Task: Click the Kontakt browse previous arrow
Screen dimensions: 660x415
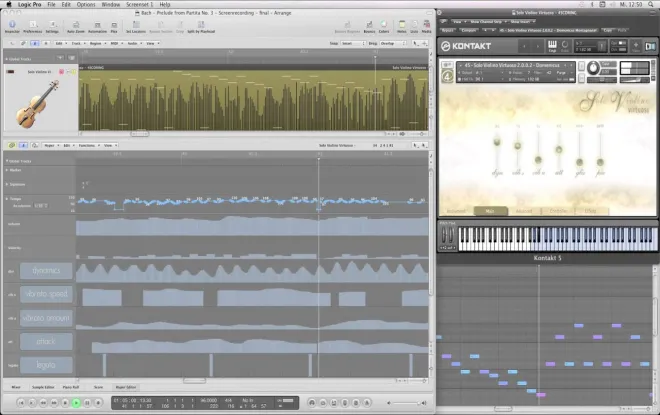Action: (x=524, y=46)
